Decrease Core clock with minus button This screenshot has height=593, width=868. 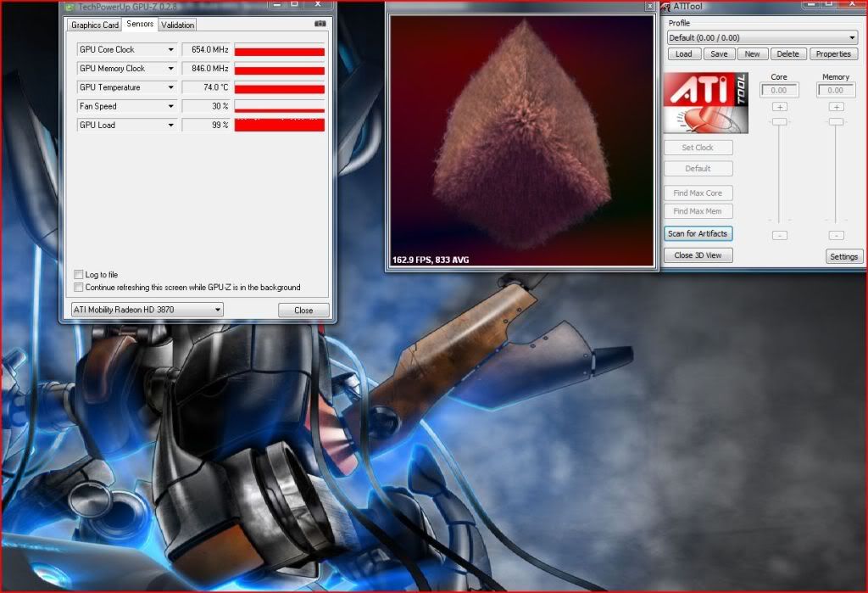tap(780, 236)
